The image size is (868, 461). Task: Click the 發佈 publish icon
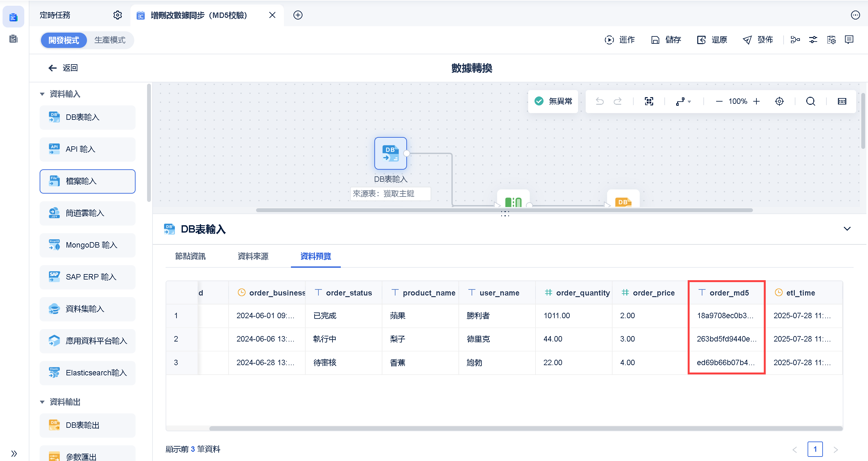coord(747,40)
